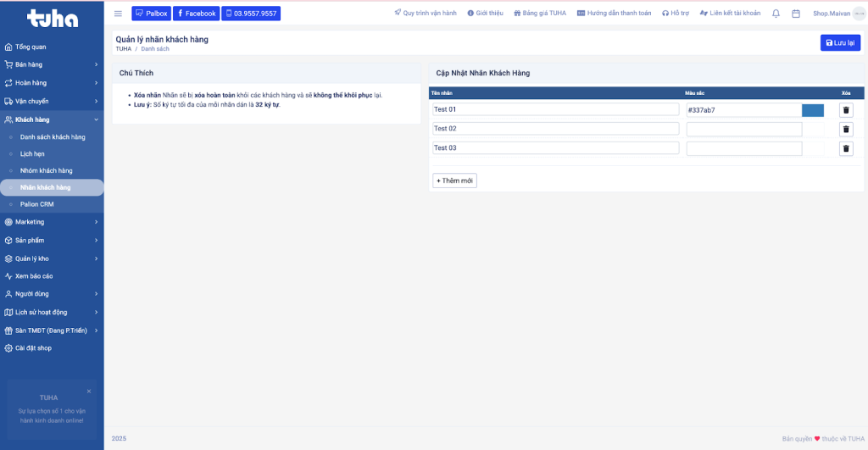Open Nhóm khách hàng page
Image resolution: width=868 pixels, height=450 pixels.
tap(47, 170)
